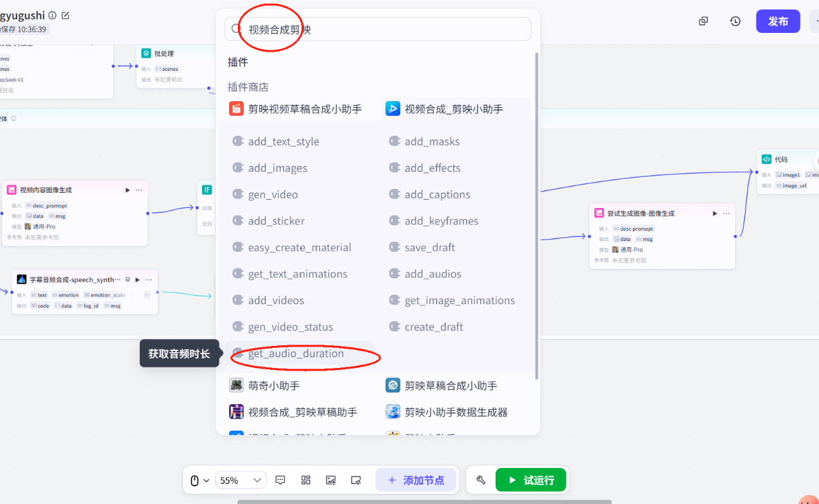Click the screen-capture icon in the bottom toolbar
Image resolution: width=819 pixels, height=504 pixels.
pyautogui.click(x=356, y=480)
